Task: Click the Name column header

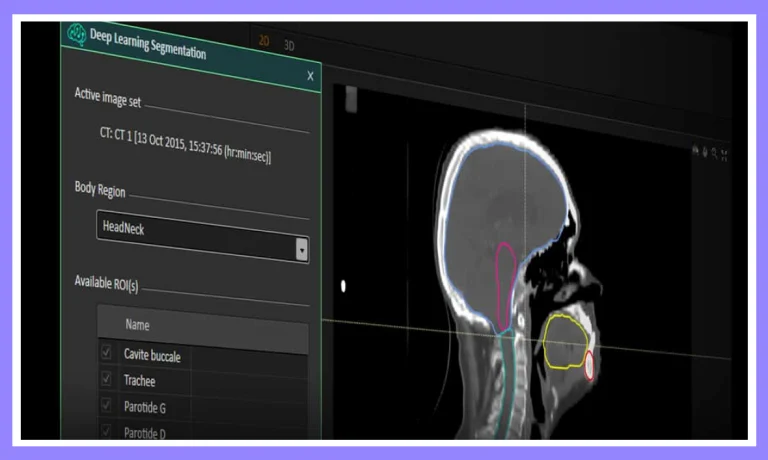Action: point(203,329)
